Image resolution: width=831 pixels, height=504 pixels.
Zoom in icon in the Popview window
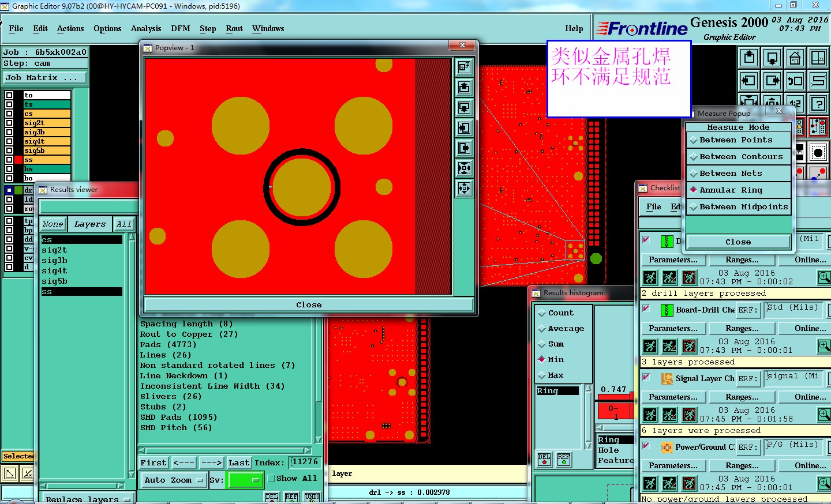pyautogui.click(x=464, y=168)
